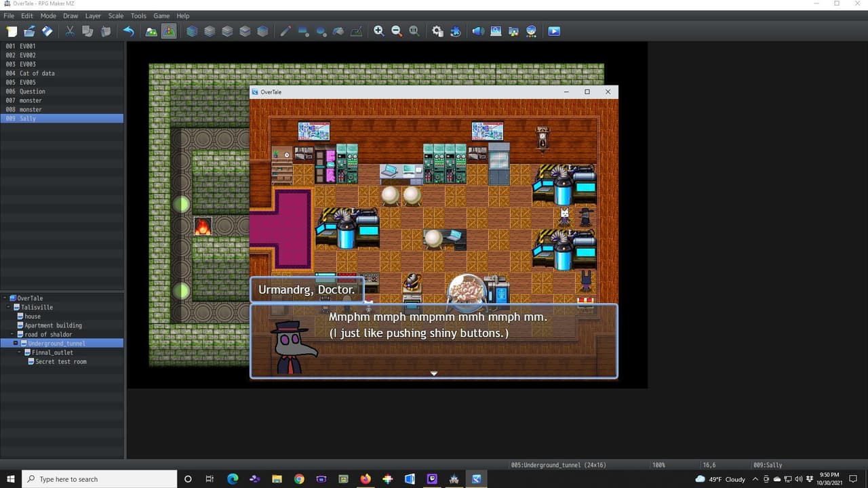Image resolution: width=868 pixels, height=488 pixels.
Task: Open the Database gear icon
Action: [437, 31]
